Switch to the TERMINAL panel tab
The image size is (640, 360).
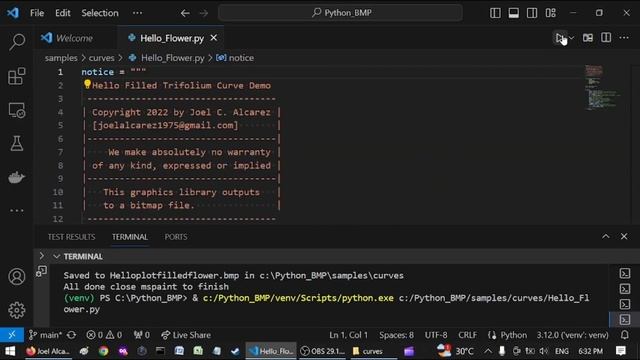point(130,237)
